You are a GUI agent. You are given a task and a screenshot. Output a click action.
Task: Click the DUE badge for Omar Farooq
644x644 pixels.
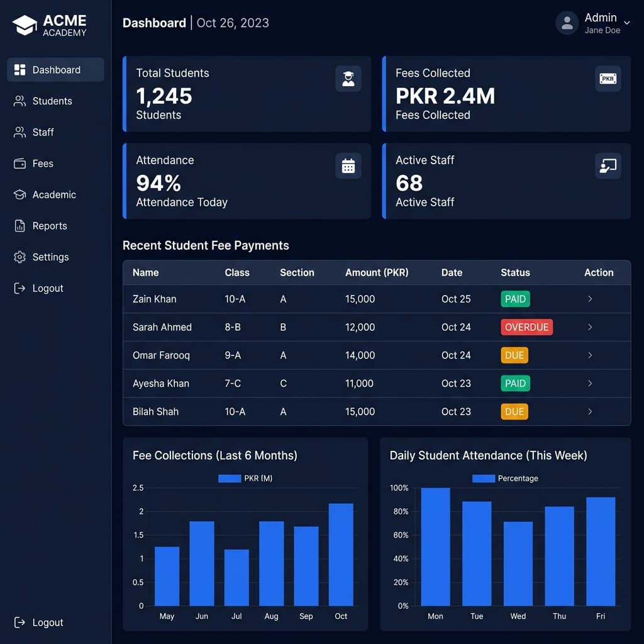pos(514,355)
